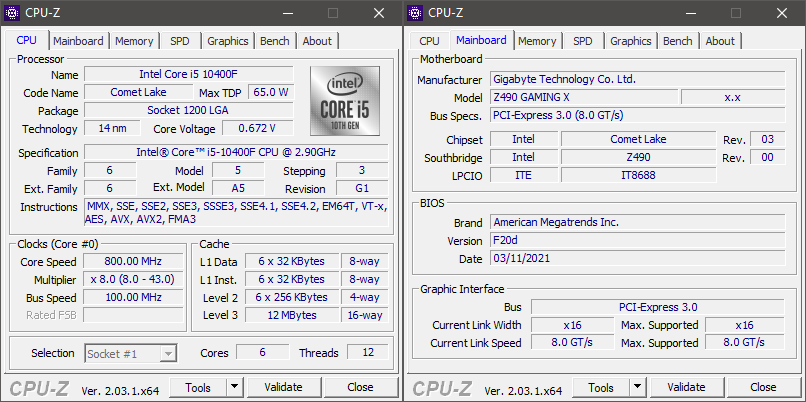Close right CPU-Z window via title bar X

click(x=782, y=13)
